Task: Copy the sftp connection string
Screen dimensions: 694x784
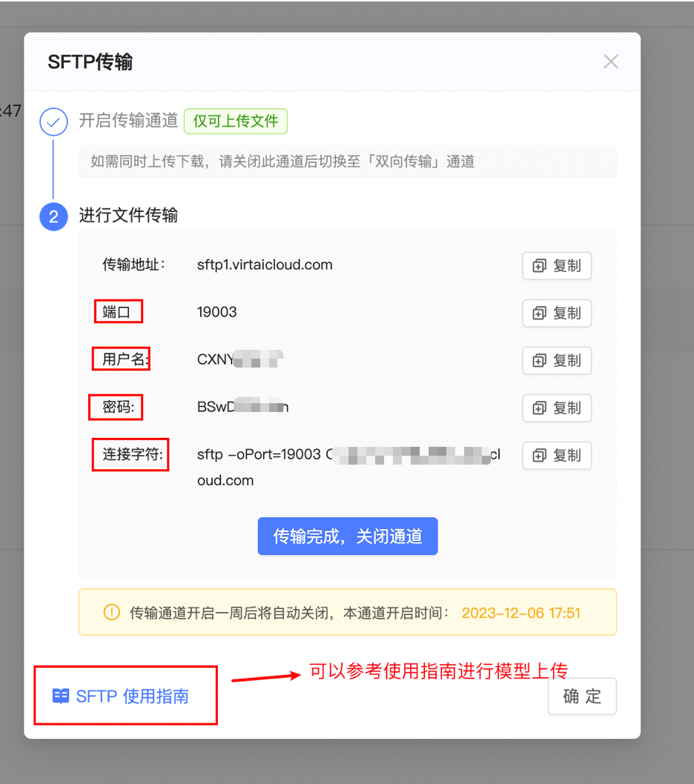Action: click(x=557, y=456)
